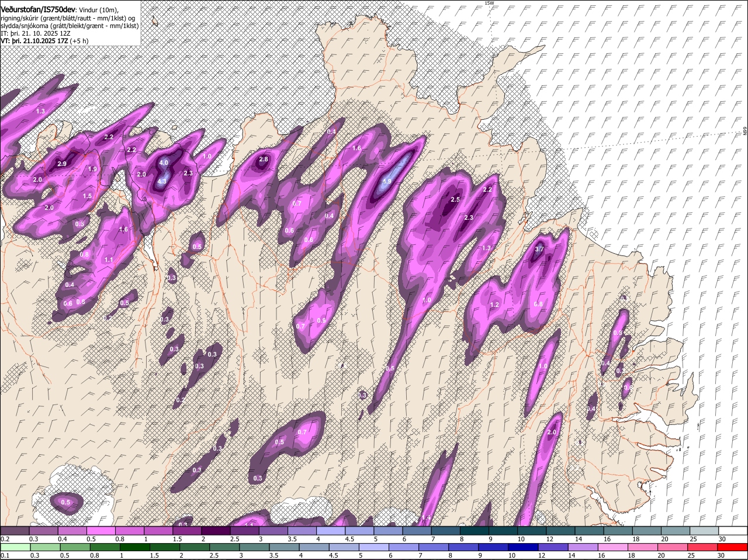Click the 30 label on upper color scale
The image size is (748, 560).
(722, 539)
